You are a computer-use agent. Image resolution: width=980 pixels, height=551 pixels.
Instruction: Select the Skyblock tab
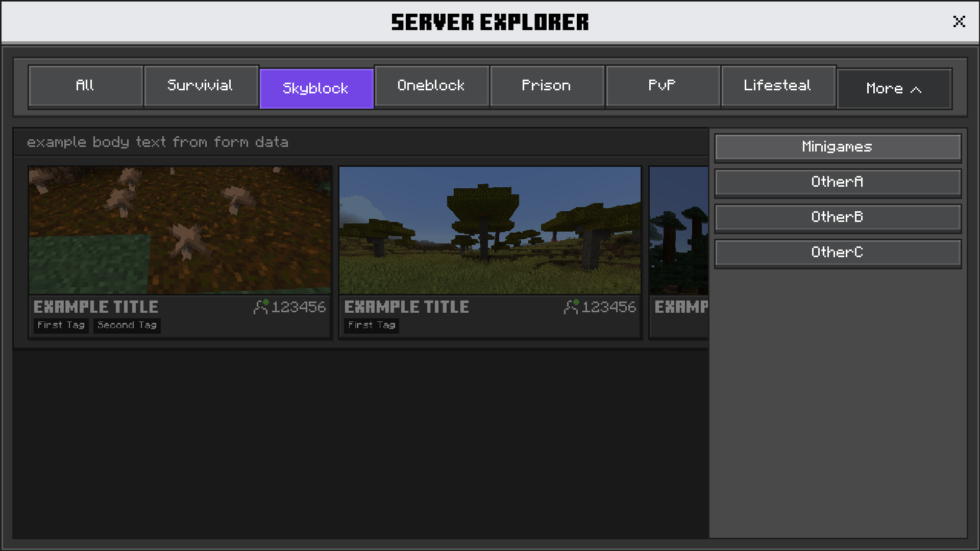316,88
